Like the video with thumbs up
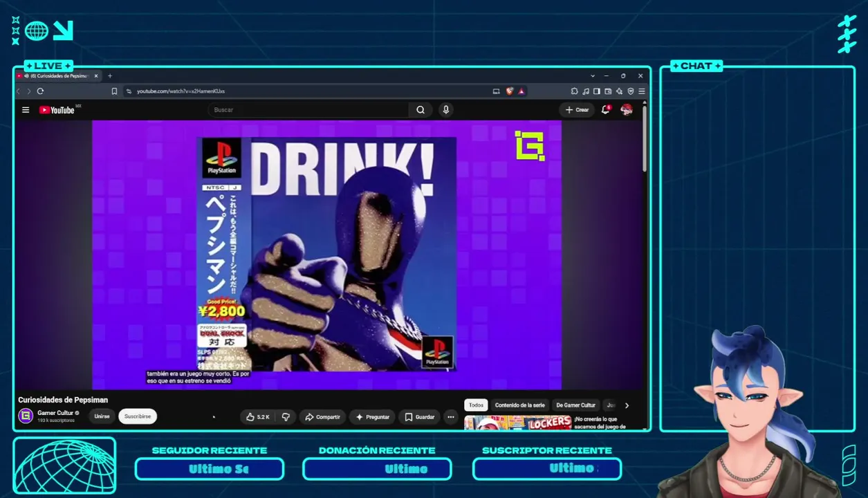 coord(257,417)
